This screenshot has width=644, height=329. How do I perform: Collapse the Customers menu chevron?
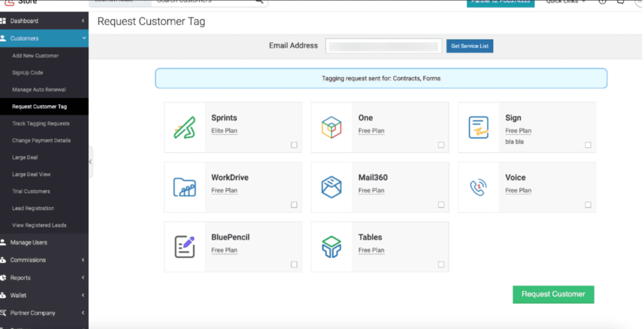84,38
